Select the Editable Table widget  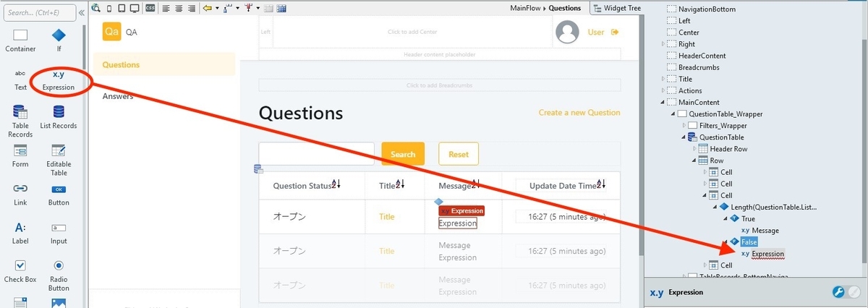[59, 159]
